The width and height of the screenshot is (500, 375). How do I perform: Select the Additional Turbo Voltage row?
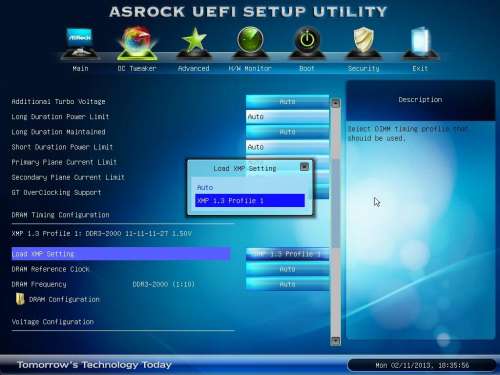point(58,101)
